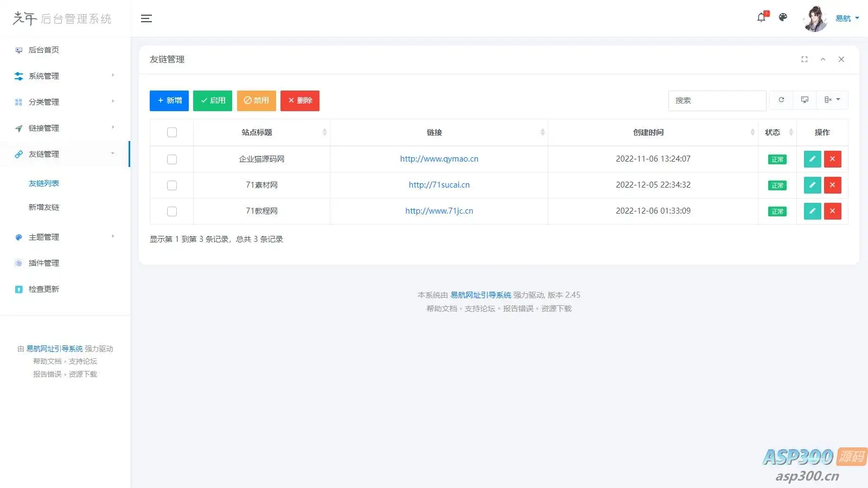The image size is (868, 488).
Task: Click the red 删除 button
Action: (300, 101)
